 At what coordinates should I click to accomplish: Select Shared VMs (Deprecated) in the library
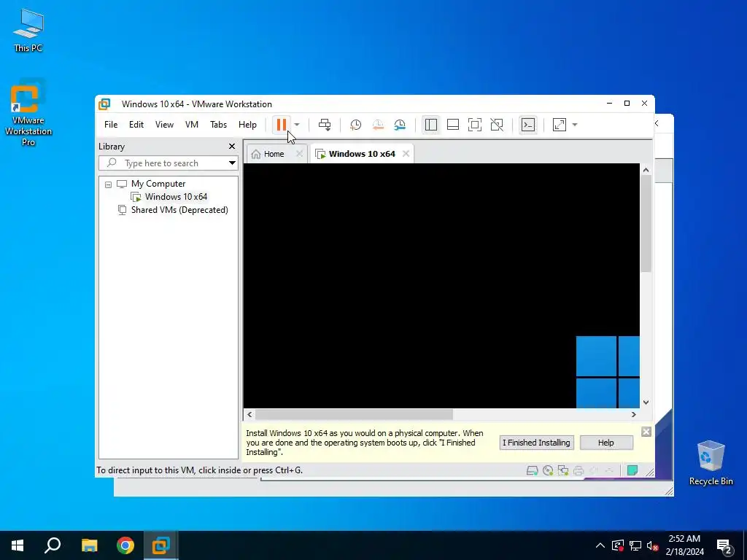click(x=179, y=210)
